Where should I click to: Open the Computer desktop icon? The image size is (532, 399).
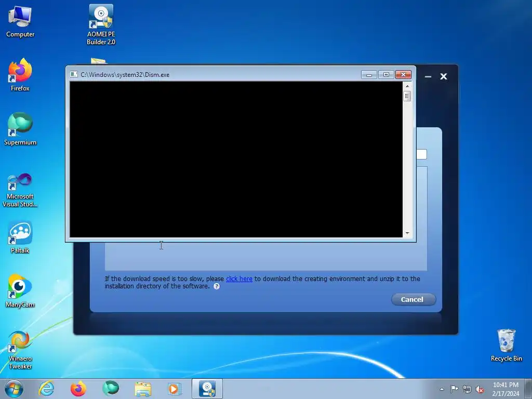click(x=20, y=22)
